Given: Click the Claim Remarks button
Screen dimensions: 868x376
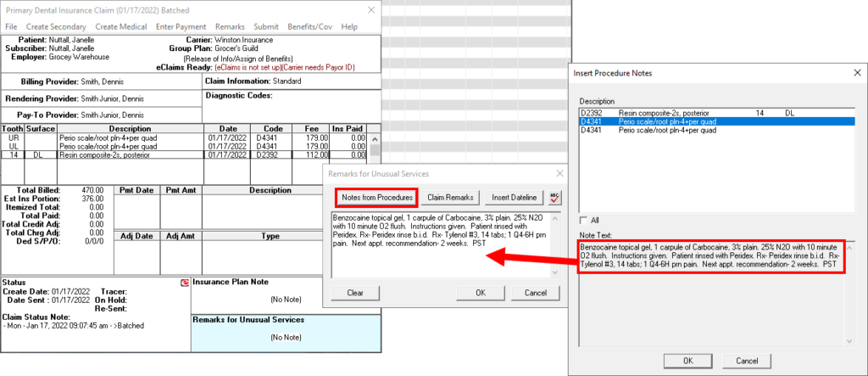Looking at the screenshot, I should pyautogui.click(x=450, y=198).
